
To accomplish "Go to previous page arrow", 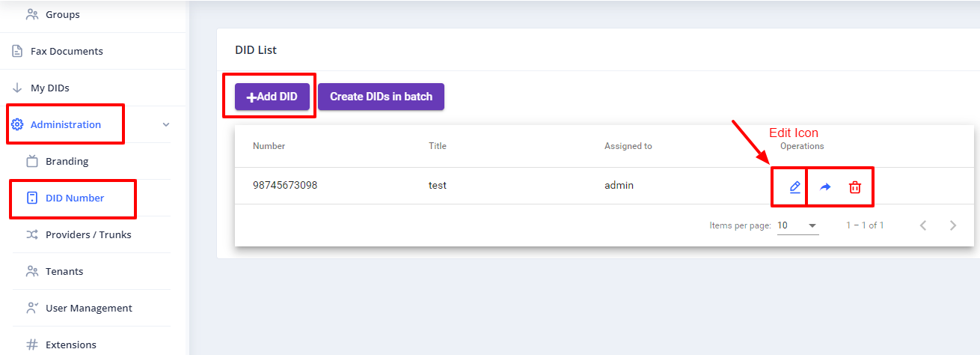I will 923,225.
